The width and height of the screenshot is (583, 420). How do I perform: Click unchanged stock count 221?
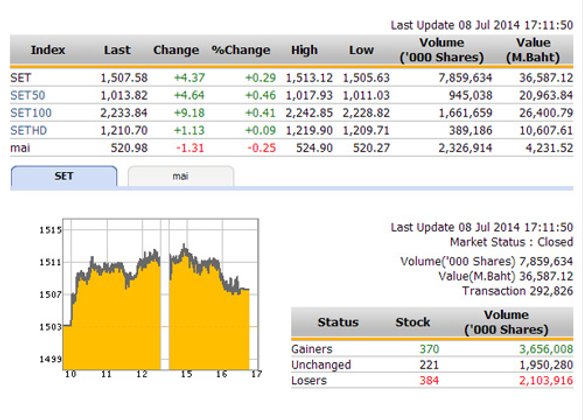click(x=429, y=365)
